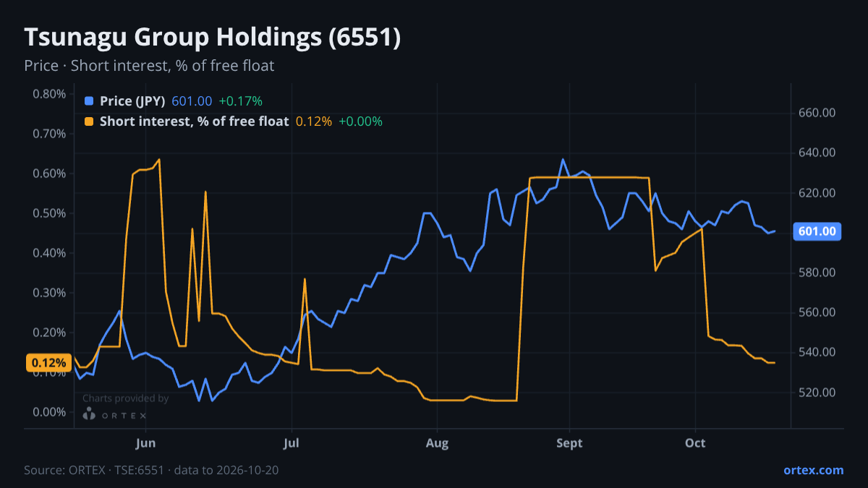
Task: Click the orange 0.12% axis tag
Action: 48,363
